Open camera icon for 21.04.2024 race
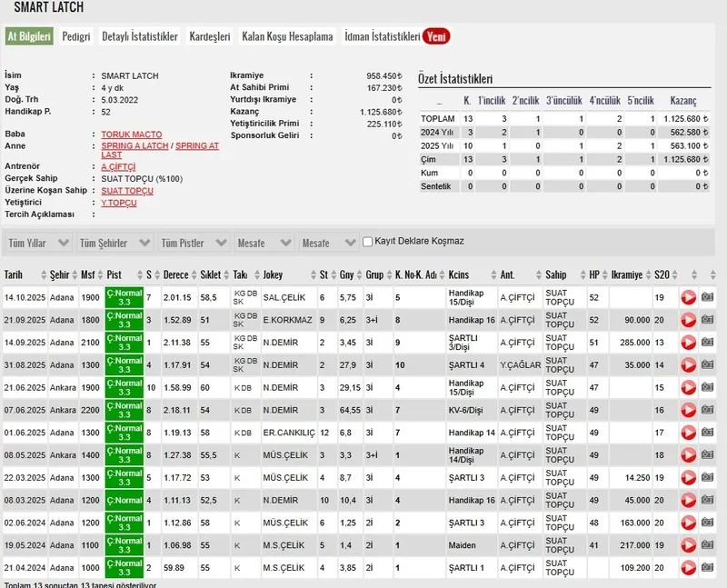727x588 pixels. (708, 568)
